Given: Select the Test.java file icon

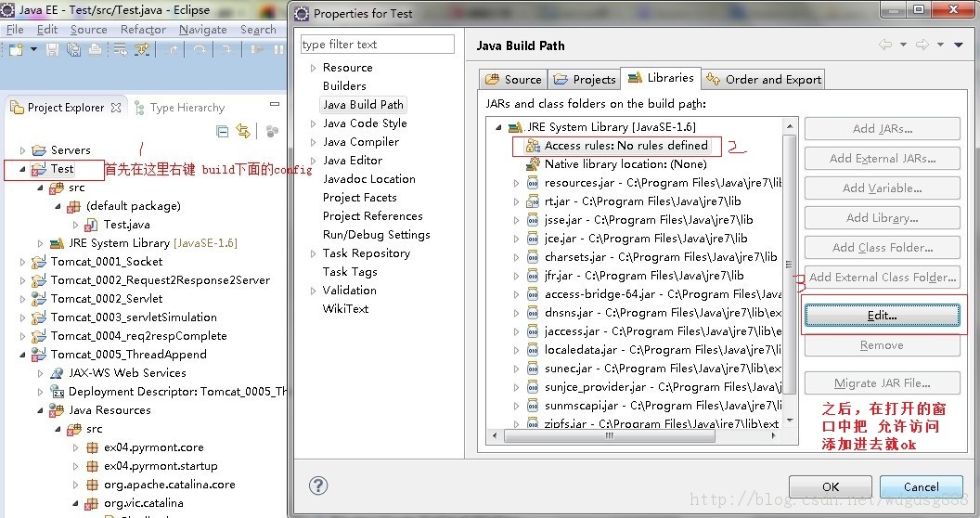Looking at the screenshot, I should [x=91, y=225].
